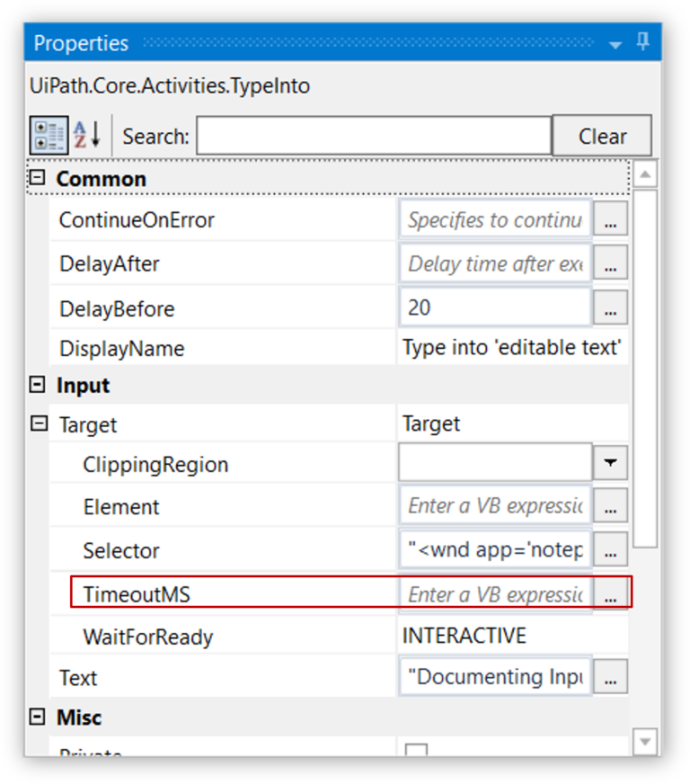This screenshot has width=690, height=784.
Task: Pin the Properties panel
Action: point(641,42)
